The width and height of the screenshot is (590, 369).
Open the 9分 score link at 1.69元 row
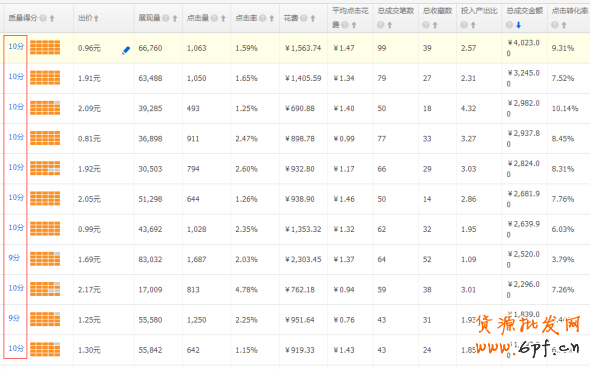14,258
